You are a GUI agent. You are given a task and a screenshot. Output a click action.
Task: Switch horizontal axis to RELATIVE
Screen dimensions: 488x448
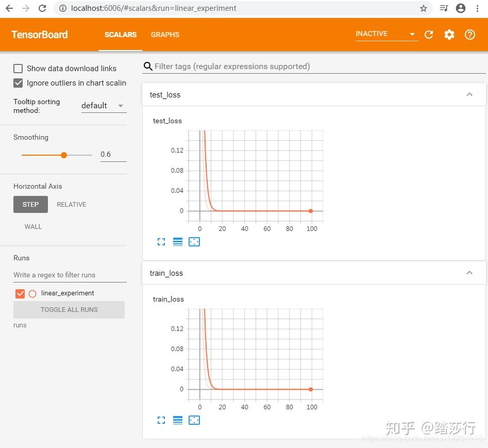(71, 204)
